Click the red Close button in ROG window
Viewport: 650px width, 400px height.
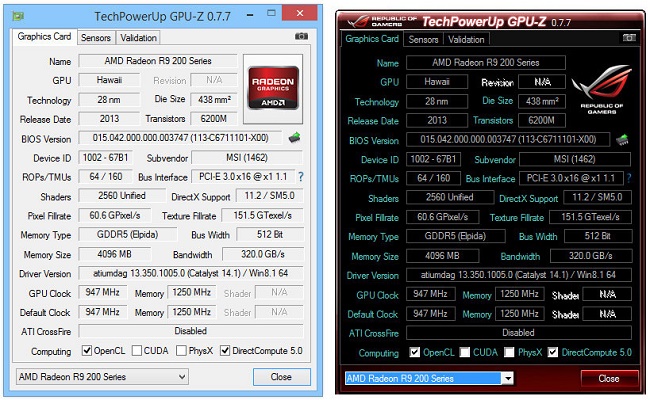pos(609,378)
